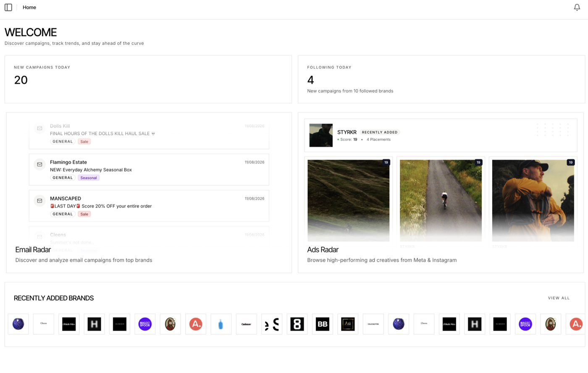Click the Home breadcrumb
The height and width of the screenshot is (373, 588).
click(x=29, y=8)
